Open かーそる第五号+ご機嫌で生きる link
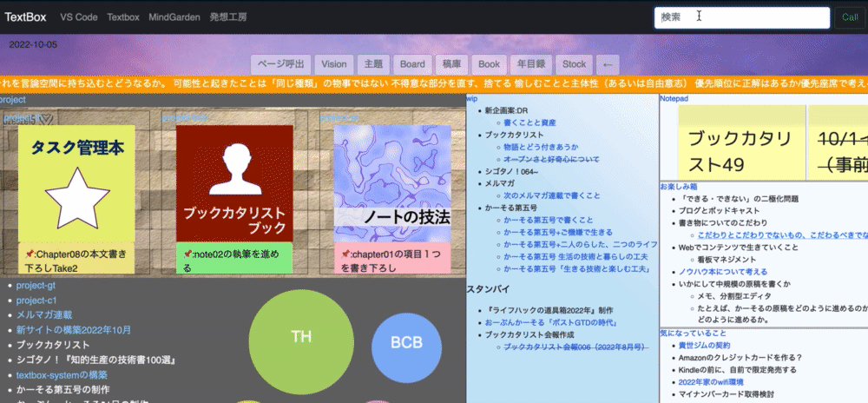 (x=558, y=232)
